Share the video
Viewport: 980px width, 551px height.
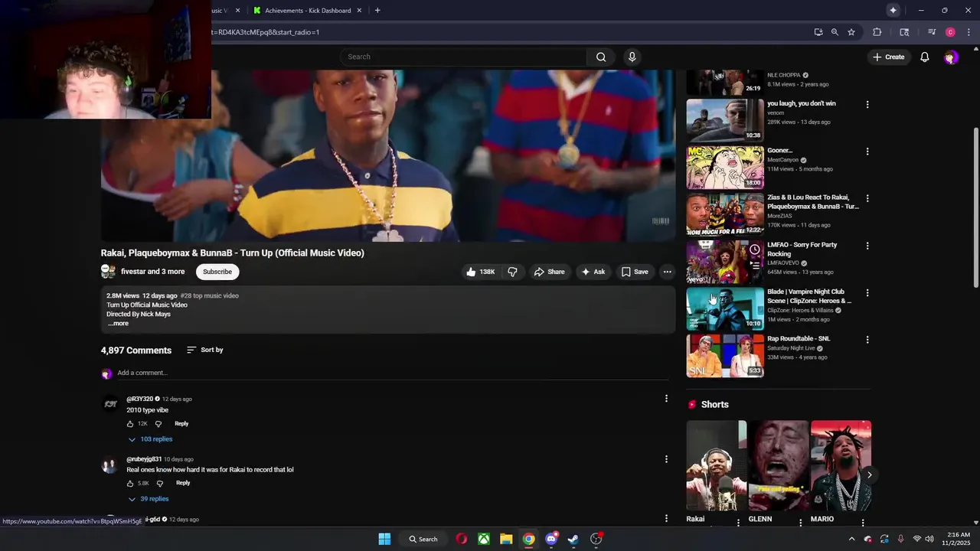point(549,272)
